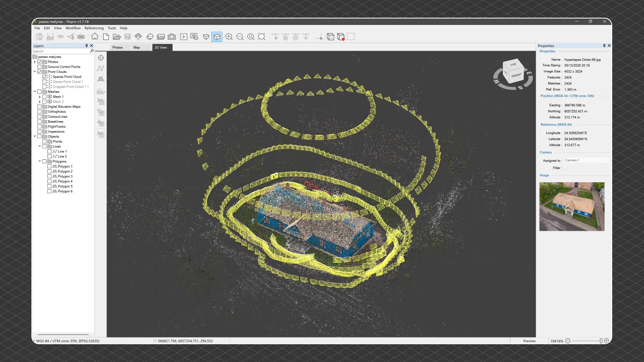Screen dimensions: 644x362
Task: Collapse the Polygons tree node
Action: (x=39, y=161)
